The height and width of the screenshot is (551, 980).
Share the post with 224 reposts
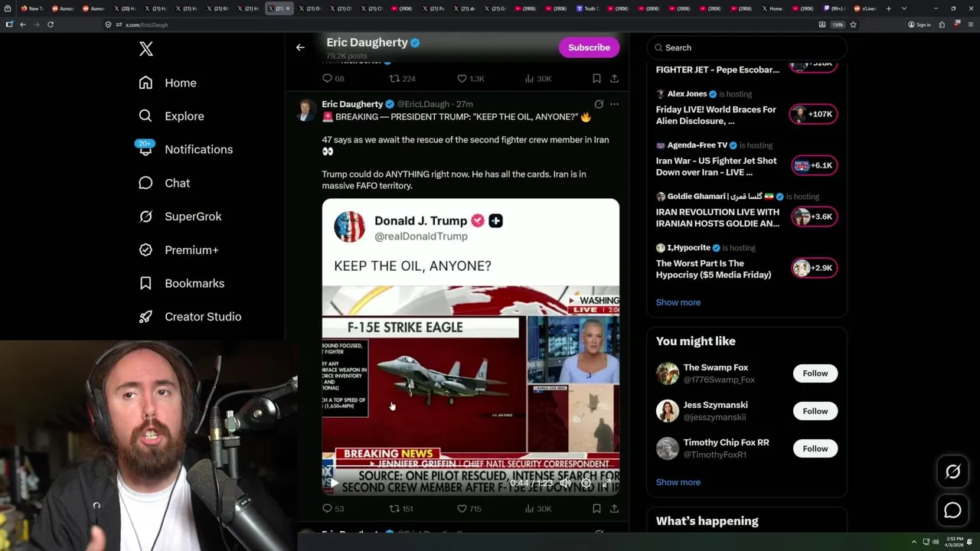click(614, 78)
